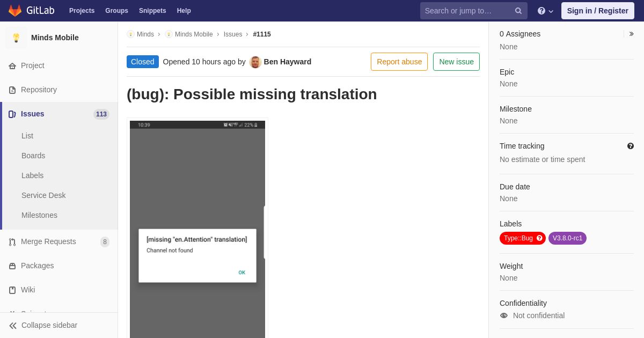This screenshot has width=644, height=338.
Task: Open Minds Mobile project avatar
Action: (x=16, y=38)
